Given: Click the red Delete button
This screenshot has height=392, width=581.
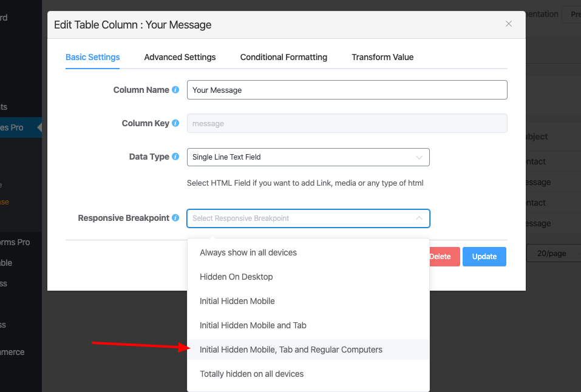Looking at the screenshot, I should tap(441, 257).
